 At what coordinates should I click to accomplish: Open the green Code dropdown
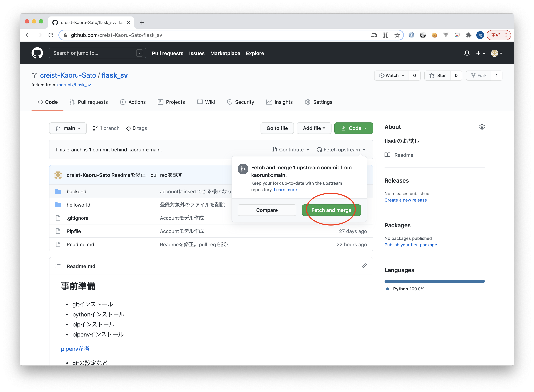(x=354, y=128)
